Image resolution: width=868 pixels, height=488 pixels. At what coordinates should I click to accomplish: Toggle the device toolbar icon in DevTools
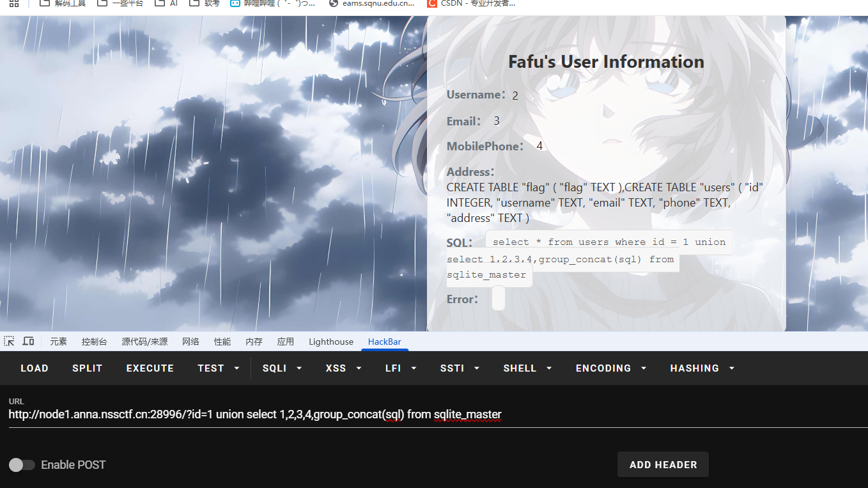(28, 342)
